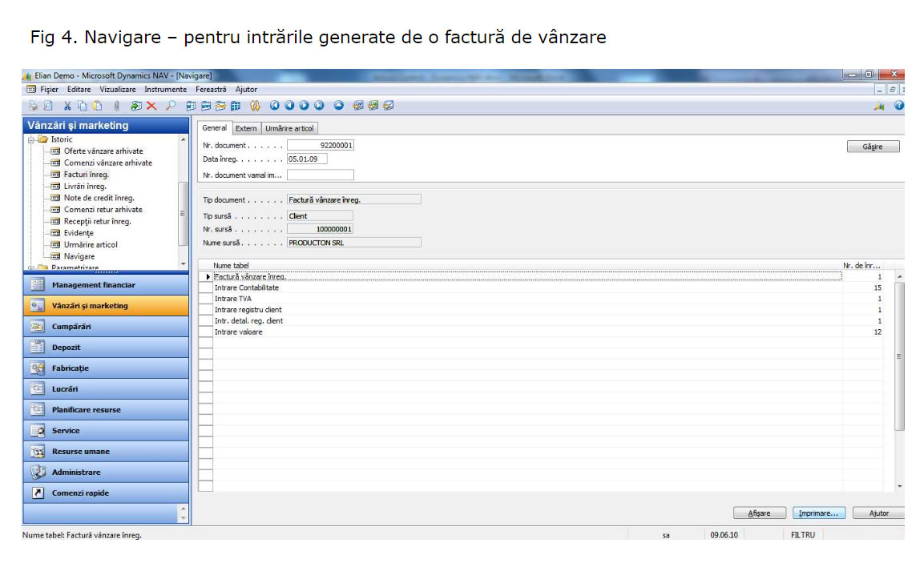The width and height of the screenshot is (924, 563).
Task: Click the orange sort arrows icon
Action: [x=255, y=106]
